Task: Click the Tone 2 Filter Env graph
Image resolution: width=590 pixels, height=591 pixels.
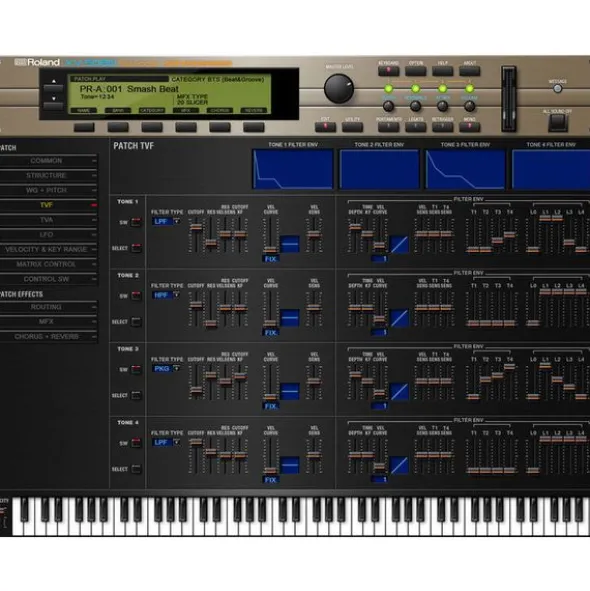Action: (x=379, y=169)
